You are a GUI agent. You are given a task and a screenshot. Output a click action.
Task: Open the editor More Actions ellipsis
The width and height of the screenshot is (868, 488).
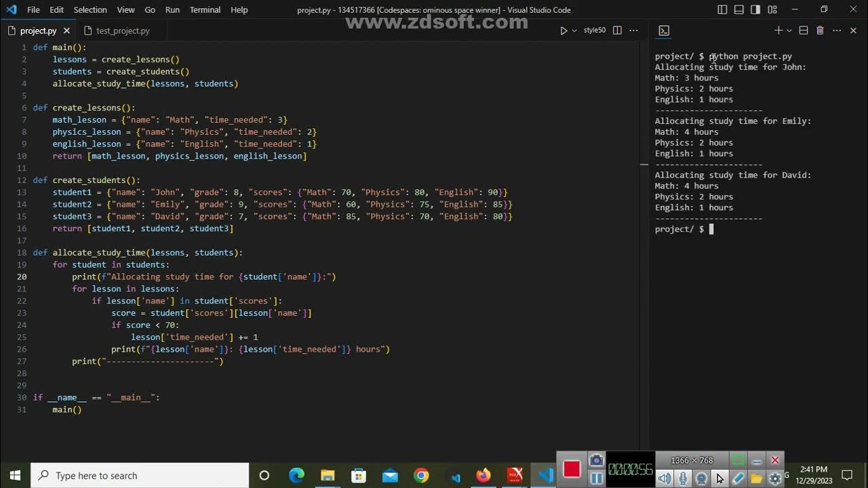coord(633,30)
